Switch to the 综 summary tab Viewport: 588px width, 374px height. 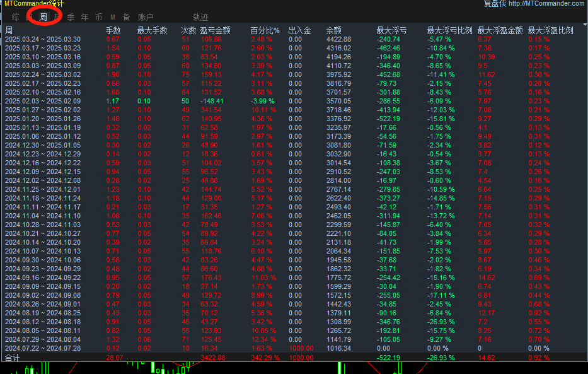[15, 17]
